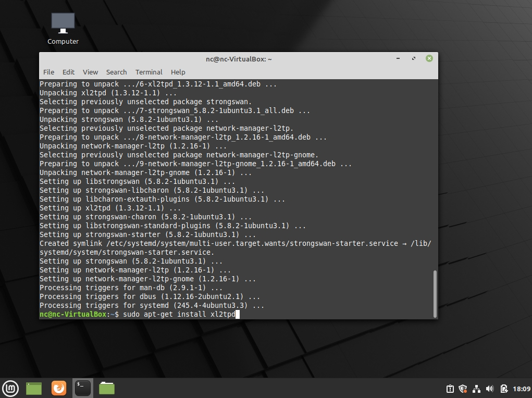Screen dimensions: 532x398
Task: Click 'Selecting previously unselected package strongswan.' line
Action: pos(145,102)
